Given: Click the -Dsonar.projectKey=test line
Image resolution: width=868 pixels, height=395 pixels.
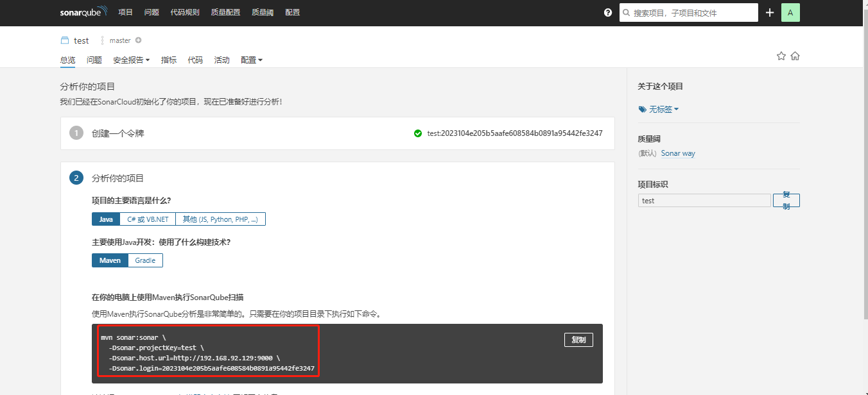Looking at the screenshot, I should click(156, 348).
